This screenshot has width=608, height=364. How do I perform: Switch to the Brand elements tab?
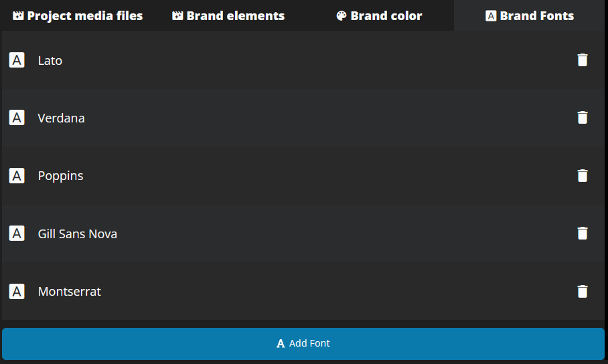[x=228, y=15]
